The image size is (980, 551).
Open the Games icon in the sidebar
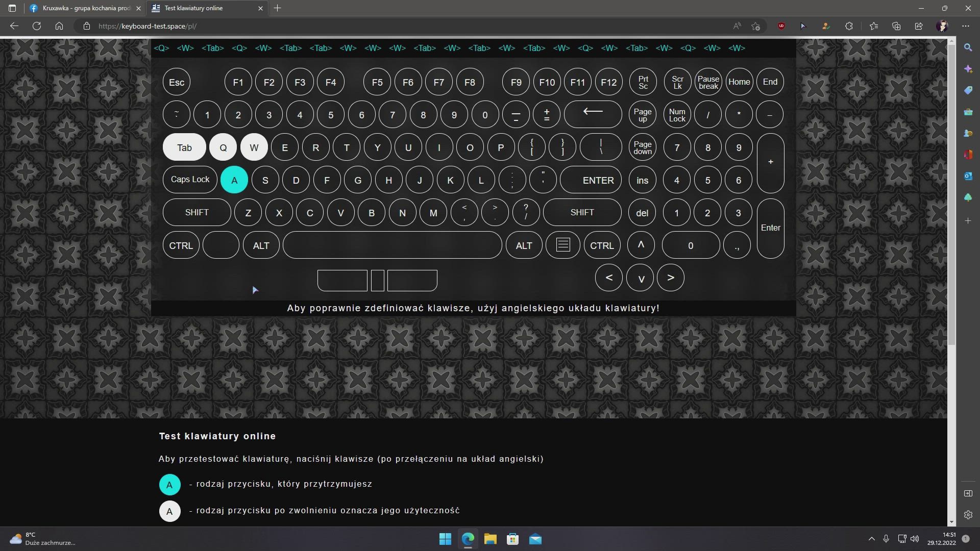pyautogui.click(x=968, y=133)
